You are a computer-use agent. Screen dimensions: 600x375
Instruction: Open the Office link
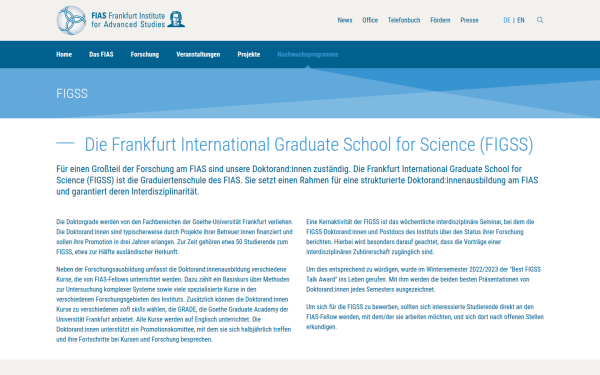(x=370, y=20)
